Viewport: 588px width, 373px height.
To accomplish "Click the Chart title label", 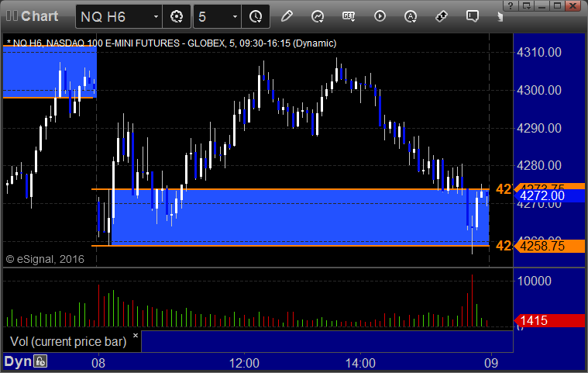I will pyautogui.click(x=40, y=16).
